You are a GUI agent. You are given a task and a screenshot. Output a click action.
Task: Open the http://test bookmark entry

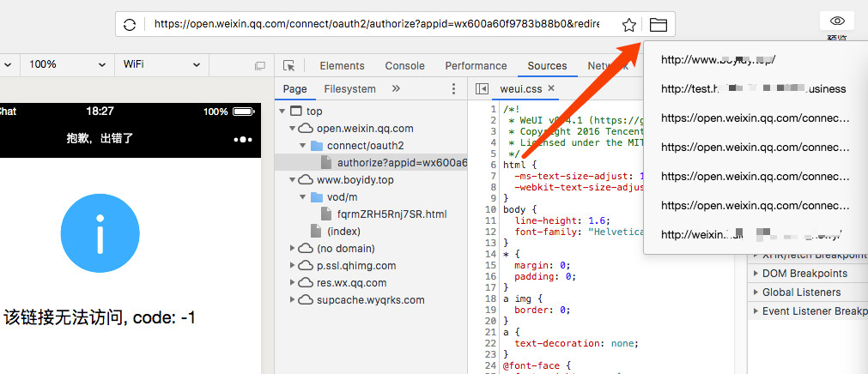point(756,88)
